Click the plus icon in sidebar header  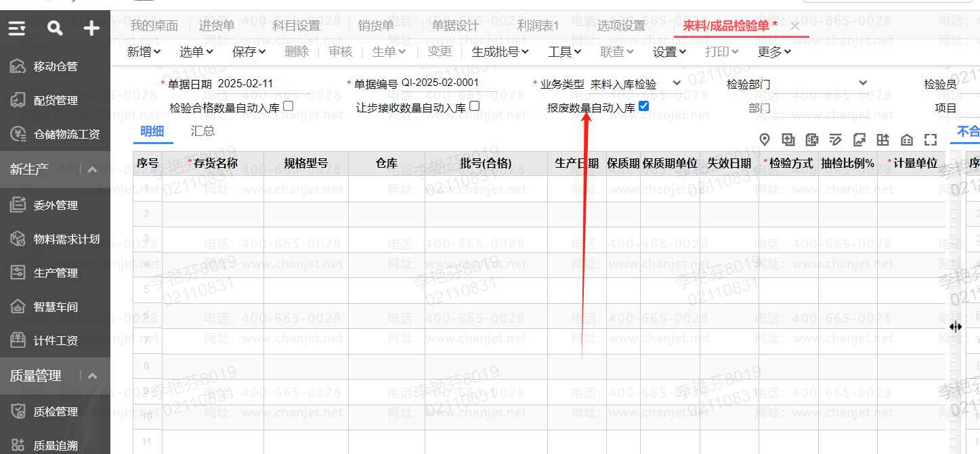(x=91, y=28)
